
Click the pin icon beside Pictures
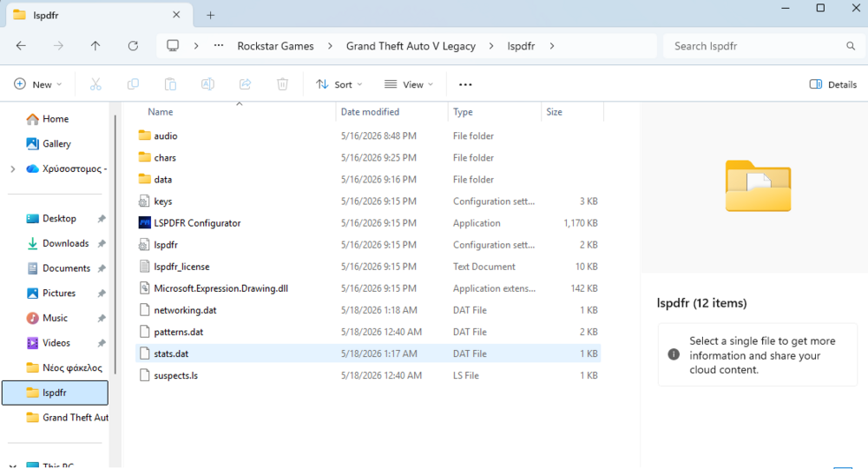pos(102,294)
